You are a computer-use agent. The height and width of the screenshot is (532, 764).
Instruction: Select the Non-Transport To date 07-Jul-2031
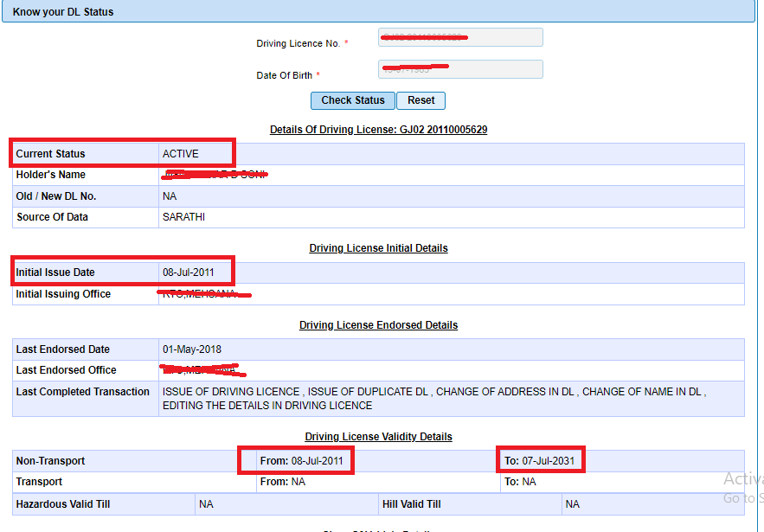tap(541, 459)
